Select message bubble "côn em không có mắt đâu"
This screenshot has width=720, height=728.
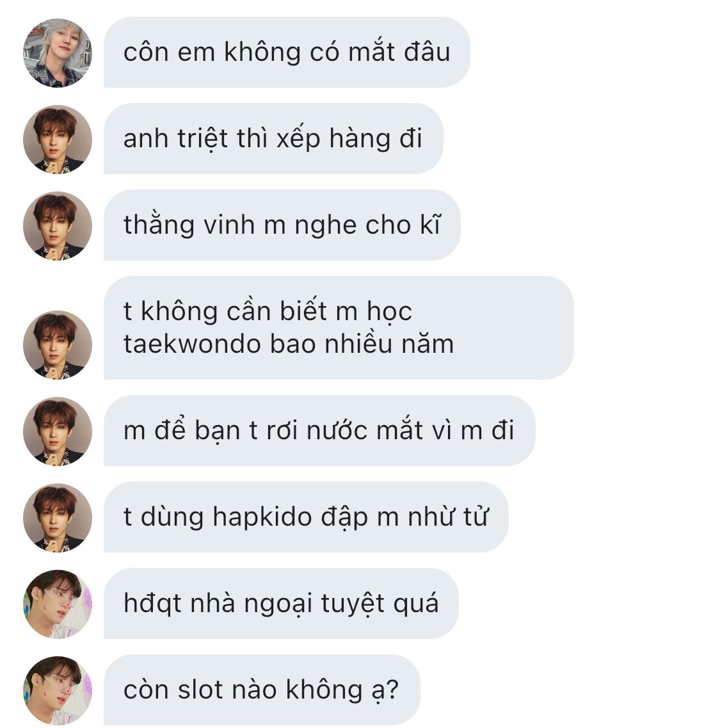point(287,52)
